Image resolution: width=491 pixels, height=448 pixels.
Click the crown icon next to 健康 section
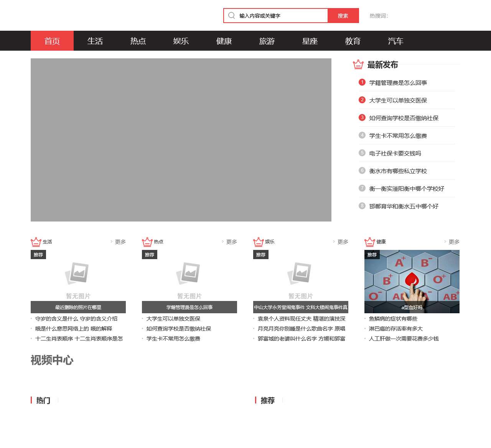pyautogui.click(x=369, y=242)
